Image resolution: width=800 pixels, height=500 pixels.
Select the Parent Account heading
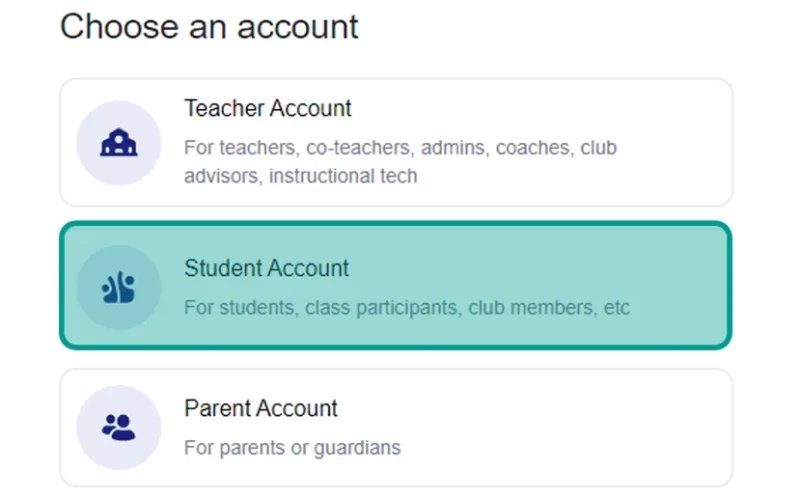pyautogui.click(x=261, y=408)
